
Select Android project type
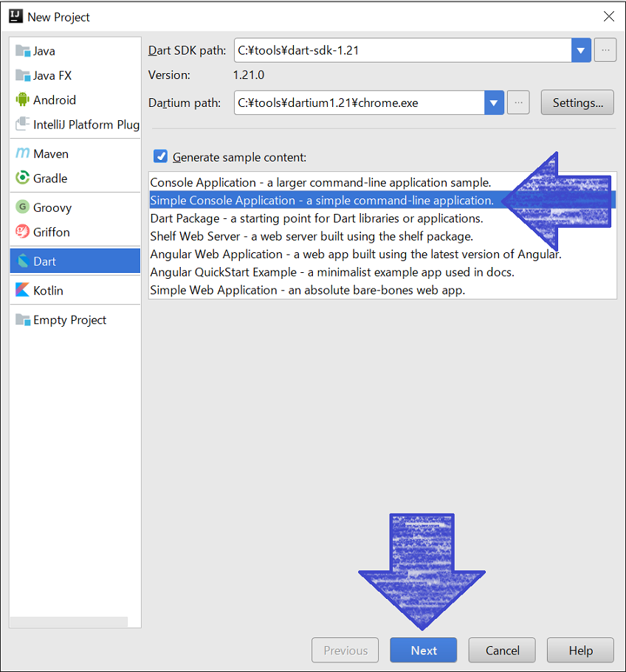tap(75, 100)
